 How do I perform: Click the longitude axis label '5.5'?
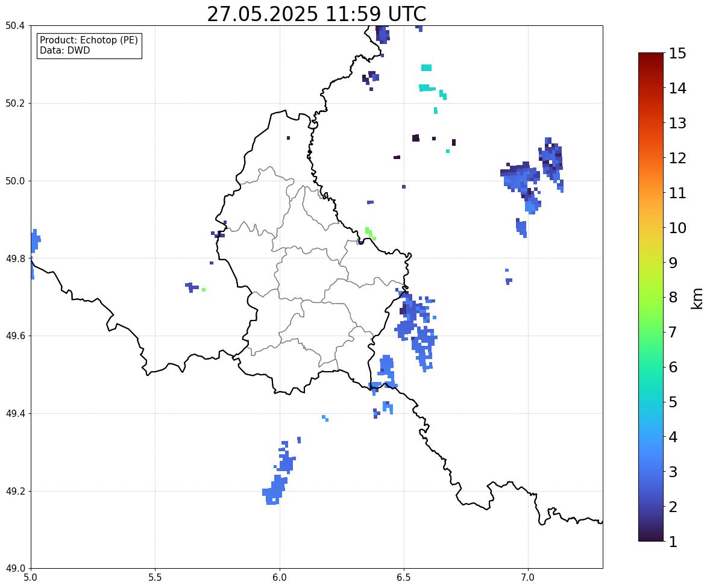click(156, 578)
